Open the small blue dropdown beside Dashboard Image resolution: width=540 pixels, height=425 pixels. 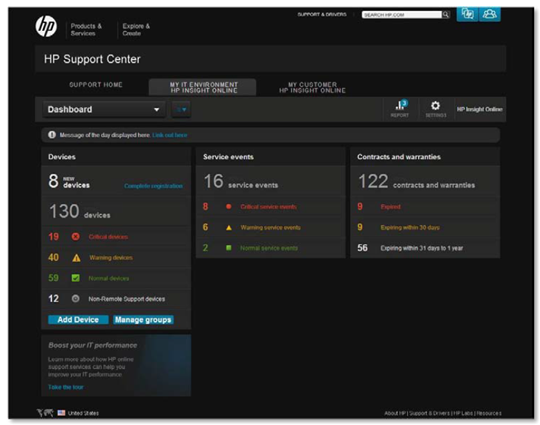(181, 110)
